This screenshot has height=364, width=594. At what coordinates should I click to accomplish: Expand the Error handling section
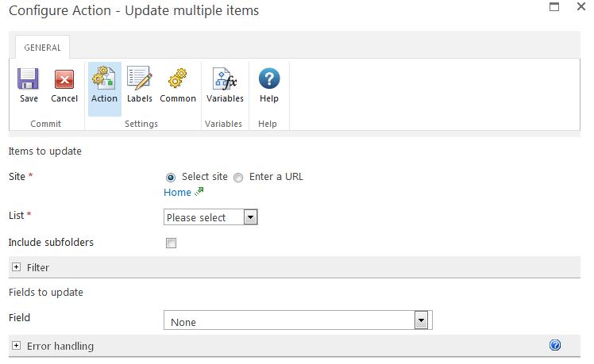pyautogui.click(x=16, y=347)
